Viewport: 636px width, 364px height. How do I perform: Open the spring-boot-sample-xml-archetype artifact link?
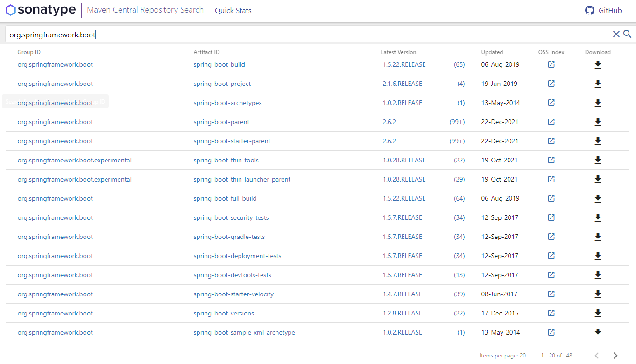[244, 332]
